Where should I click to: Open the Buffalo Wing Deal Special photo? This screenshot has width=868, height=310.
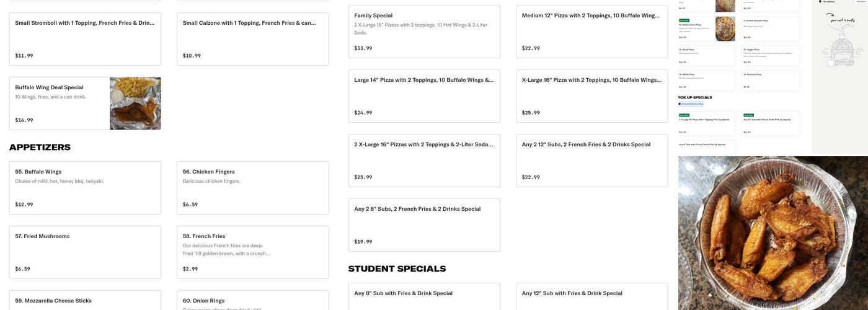[x=135, y=104]
